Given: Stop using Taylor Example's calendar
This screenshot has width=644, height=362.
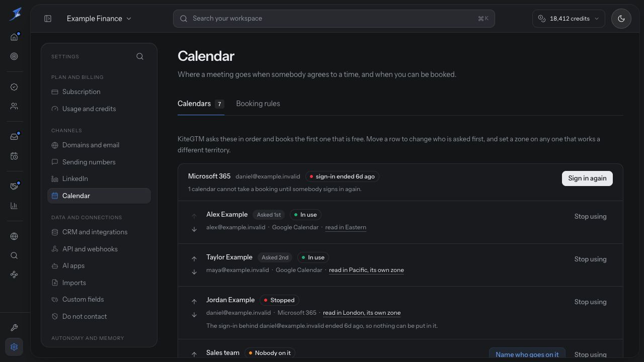Looking at the screenshot, I should coord(591,259).
